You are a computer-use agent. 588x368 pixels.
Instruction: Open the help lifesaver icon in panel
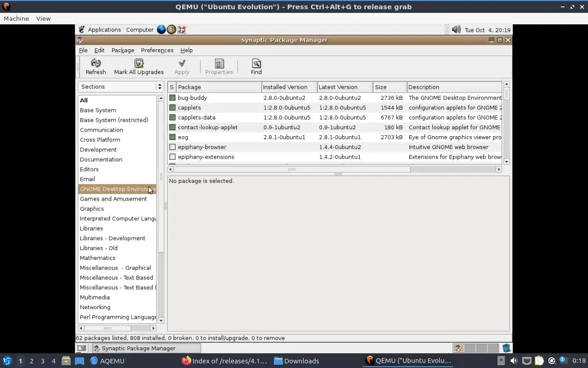(181, 29)
